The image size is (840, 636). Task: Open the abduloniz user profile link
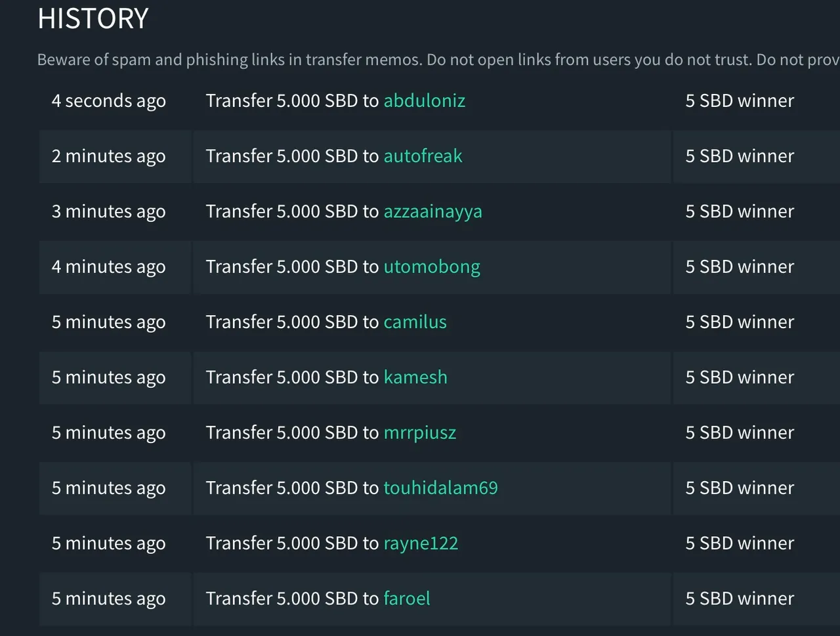tap(425, 100)
